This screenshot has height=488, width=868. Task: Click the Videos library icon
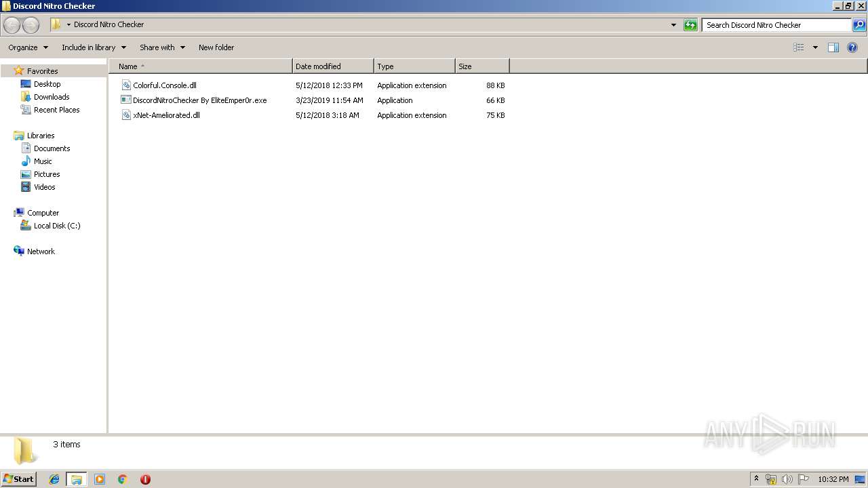point(26,187)
